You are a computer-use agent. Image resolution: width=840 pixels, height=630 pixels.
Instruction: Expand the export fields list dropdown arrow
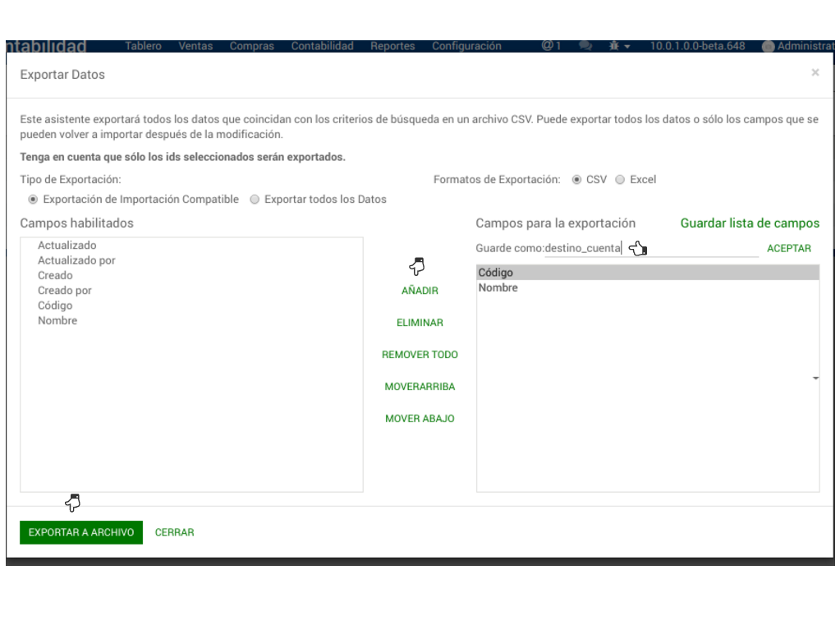(815, 378)
